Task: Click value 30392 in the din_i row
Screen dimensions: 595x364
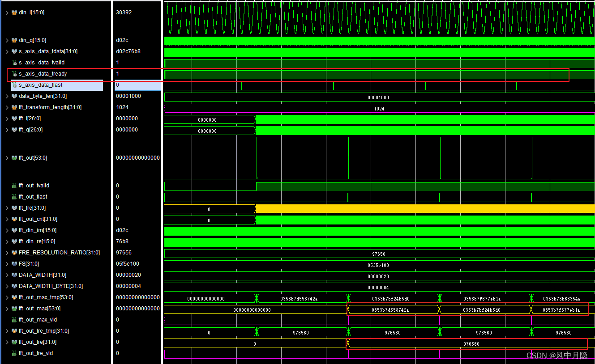Action: 124,13
